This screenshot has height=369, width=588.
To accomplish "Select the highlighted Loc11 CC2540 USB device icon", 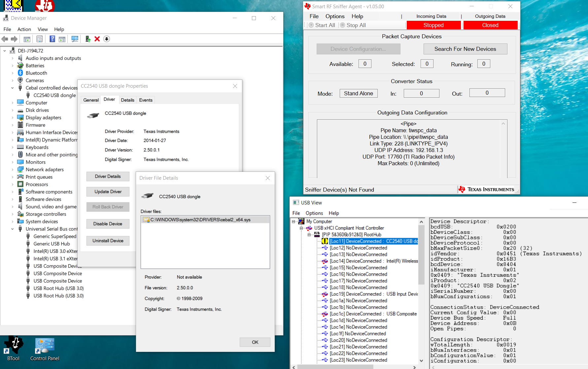I will pyautogui.click(x=325, y=241).
